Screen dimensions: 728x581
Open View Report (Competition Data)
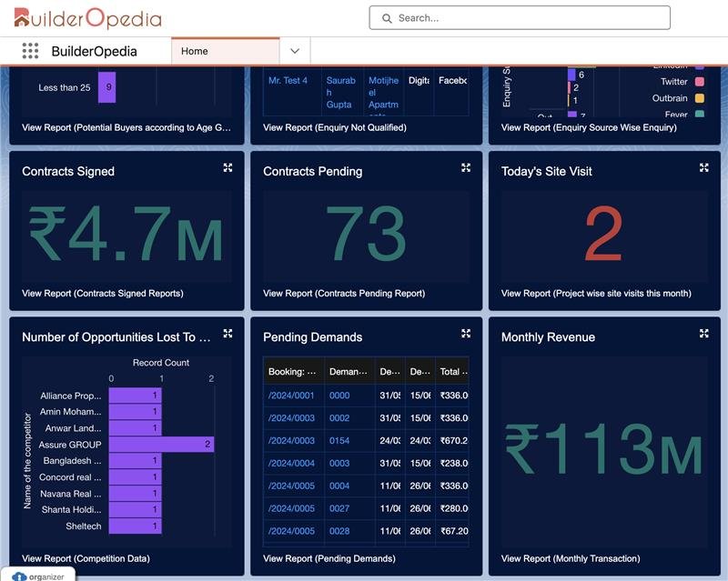[86, 558]
